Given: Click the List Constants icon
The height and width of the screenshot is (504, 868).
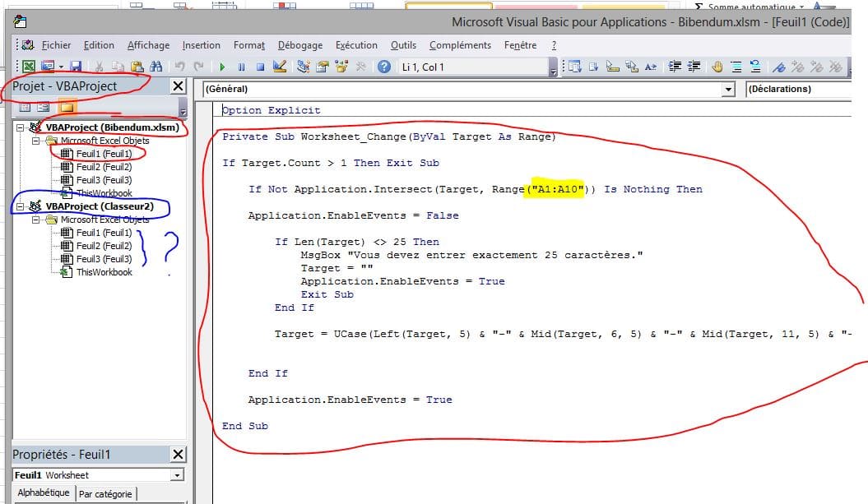Looking at the screenshot, I should pyautogui.click(x=593, y=67).
